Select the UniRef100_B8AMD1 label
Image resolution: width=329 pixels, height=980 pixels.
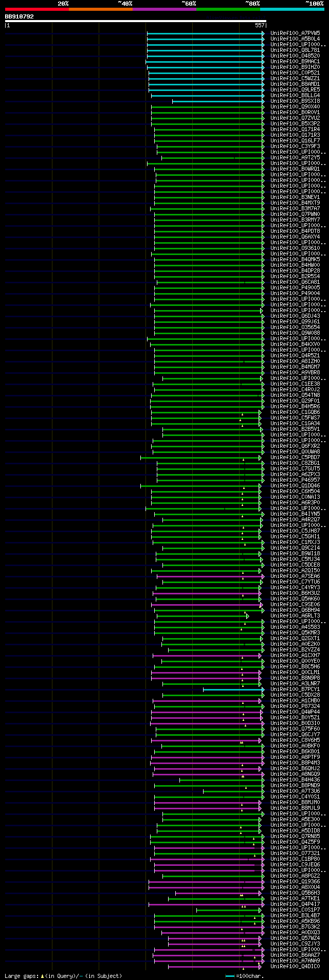tap(295, 84)
